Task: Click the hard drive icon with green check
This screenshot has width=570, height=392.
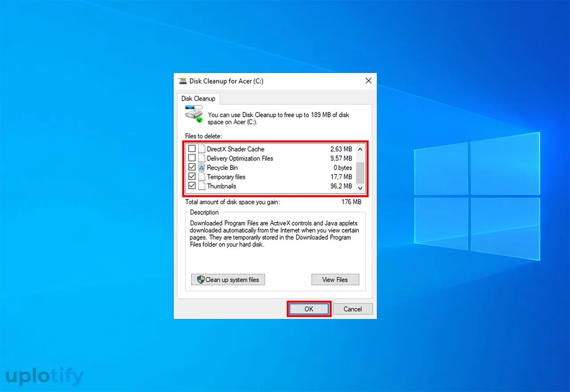Action: tap(194, 114)
